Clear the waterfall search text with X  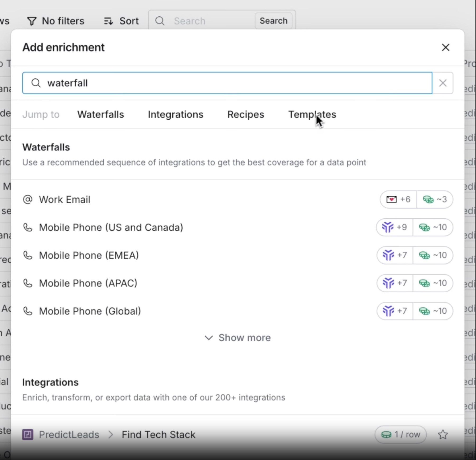coord(443,83)
